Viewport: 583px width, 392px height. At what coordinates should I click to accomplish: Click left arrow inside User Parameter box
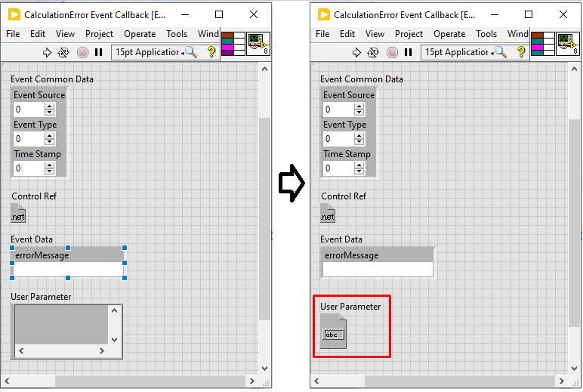[x=21, y=350]
